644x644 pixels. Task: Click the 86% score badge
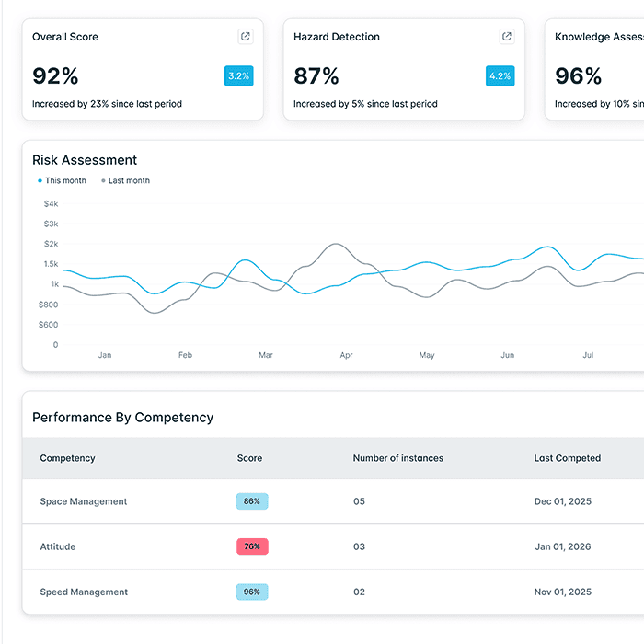click(252, 501)
